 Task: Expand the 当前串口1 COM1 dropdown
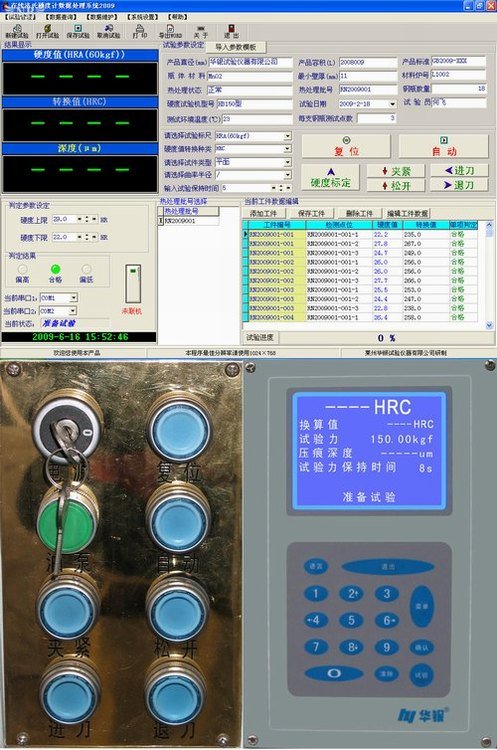73,298
